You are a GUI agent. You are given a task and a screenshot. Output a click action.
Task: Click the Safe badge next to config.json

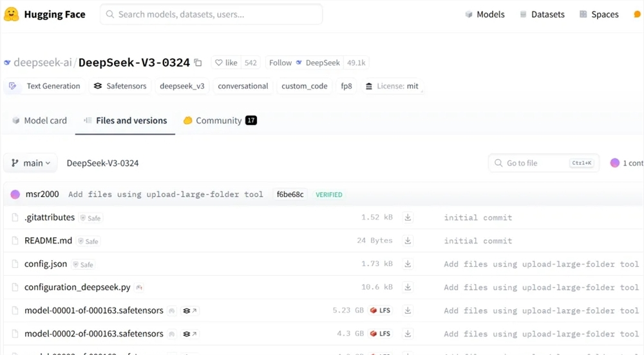83,265
